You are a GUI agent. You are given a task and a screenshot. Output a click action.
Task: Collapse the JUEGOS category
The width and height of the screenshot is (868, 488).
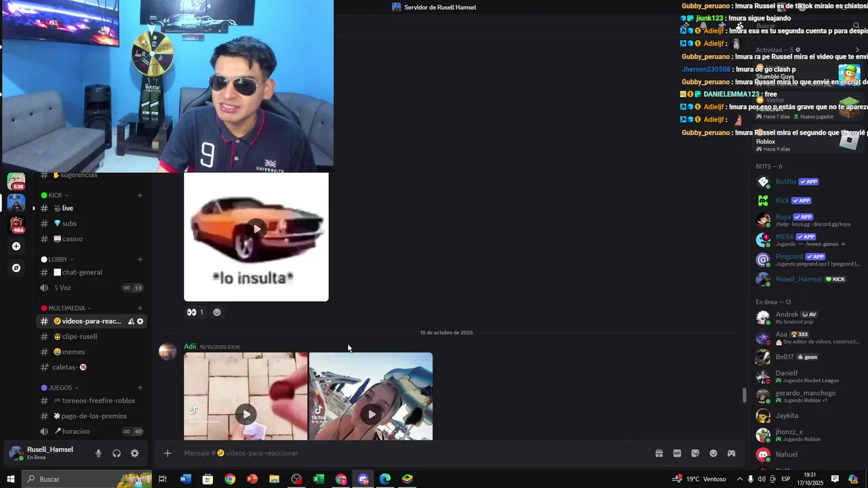click(60, 388)
